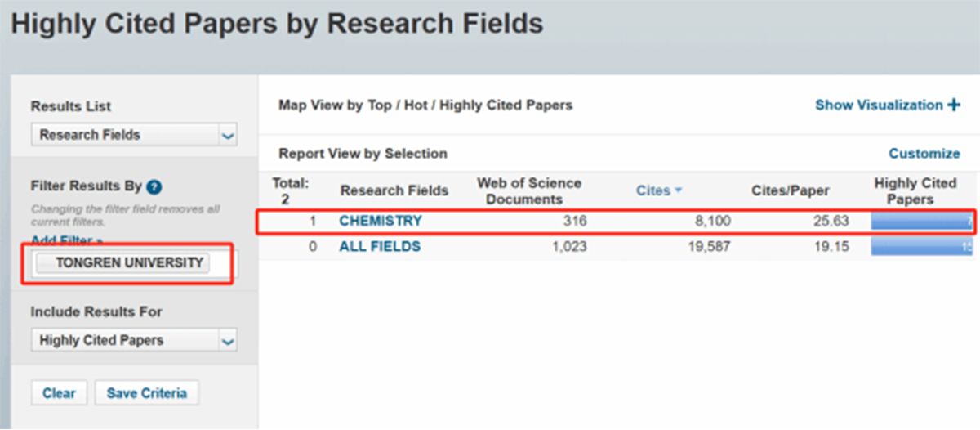Viewport: 980px width, 430px height.
Task: Click the Highly Cited Papers bar for All Fields
Action: 921,246
